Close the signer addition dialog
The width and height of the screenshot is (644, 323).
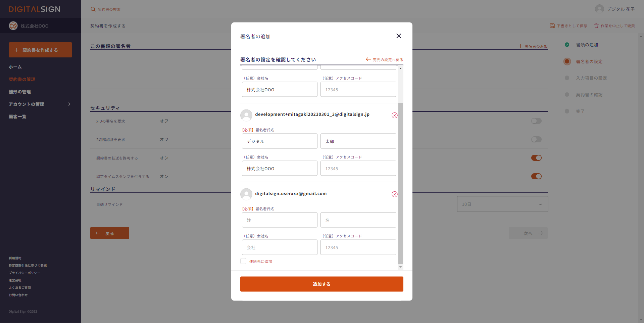[x=398, y=36]
